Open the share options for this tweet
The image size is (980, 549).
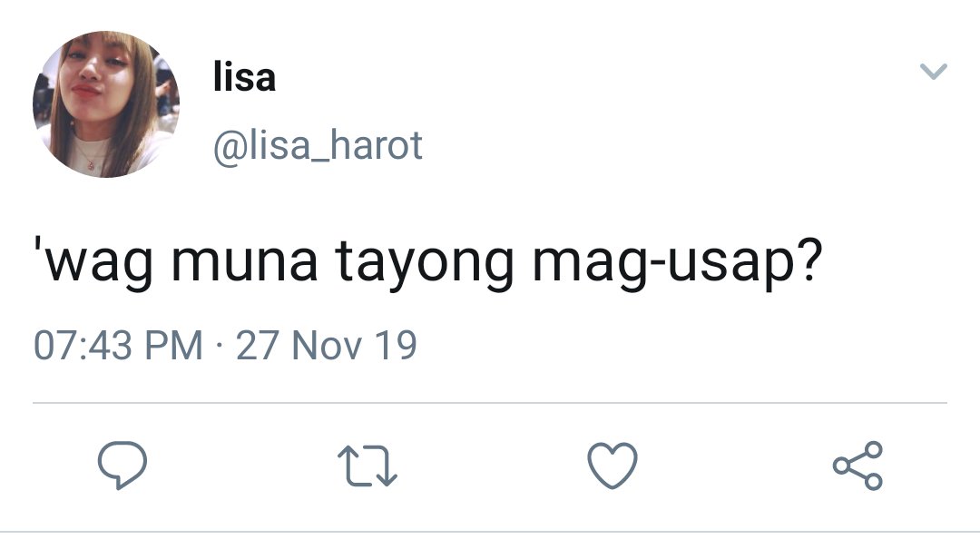857,466
